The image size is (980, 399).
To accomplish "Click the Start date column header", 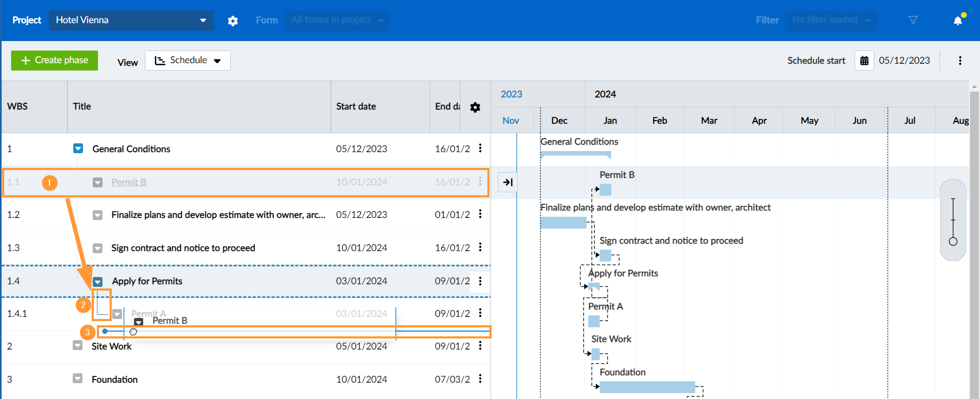I will coord(356,106).
